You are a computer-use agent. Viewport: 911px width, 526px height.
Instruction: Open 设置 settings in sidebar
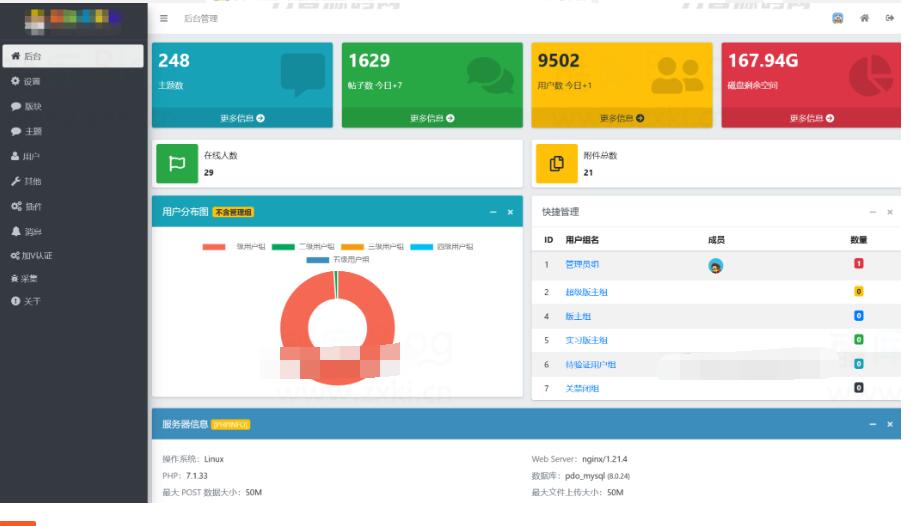(x=73, y=81)
